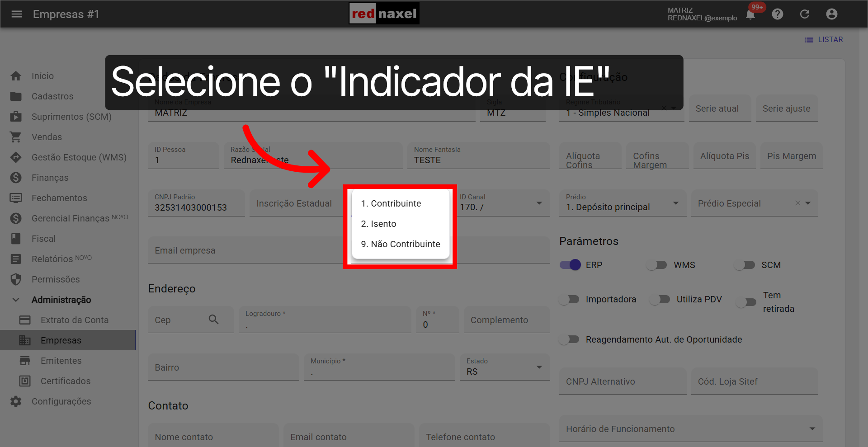The image size is (868, 447).
Task: Turn on the Utiliza PDV switch
Action: point(660,299)
